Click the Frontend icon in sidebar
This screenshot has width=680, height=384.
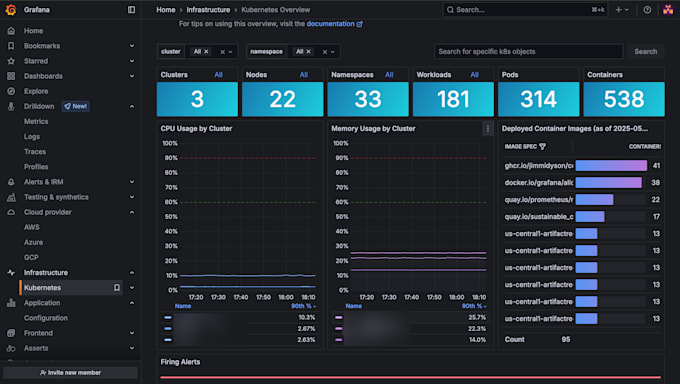click(11, 333)
